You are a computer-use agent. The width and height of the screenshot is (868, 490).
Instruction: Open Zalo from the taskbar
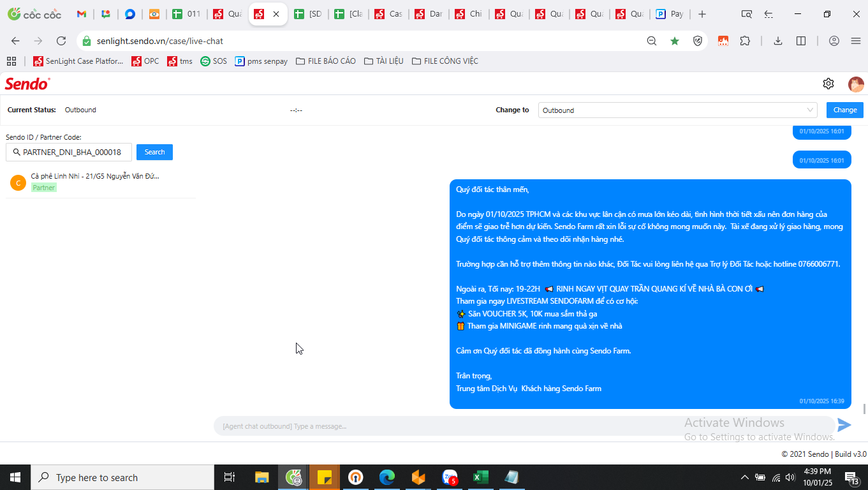click(450, 477)
